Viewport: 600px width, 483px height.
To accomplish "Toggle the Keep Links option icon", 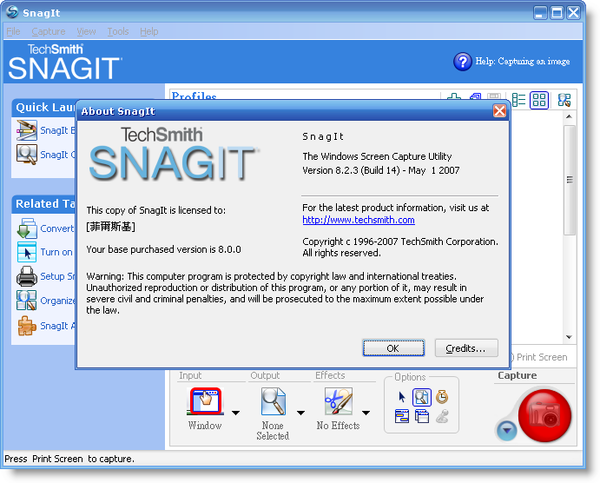I will point(402,416).
